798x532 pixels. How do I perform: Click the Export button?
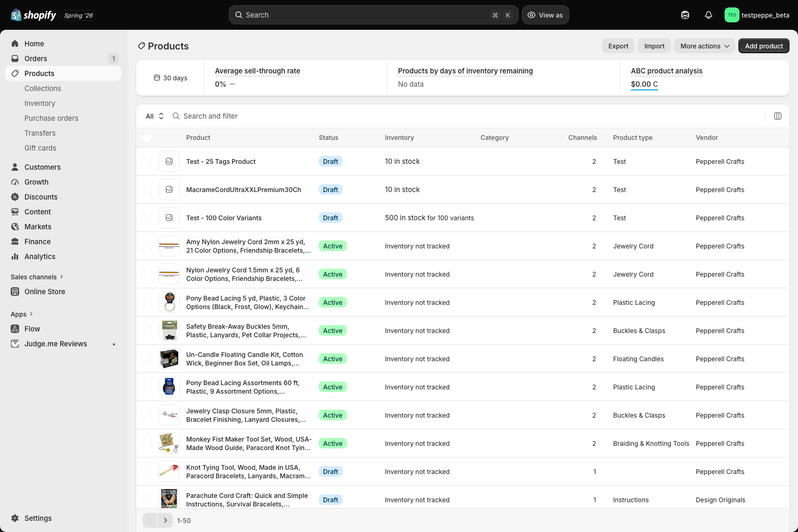(x=618, y=46)
